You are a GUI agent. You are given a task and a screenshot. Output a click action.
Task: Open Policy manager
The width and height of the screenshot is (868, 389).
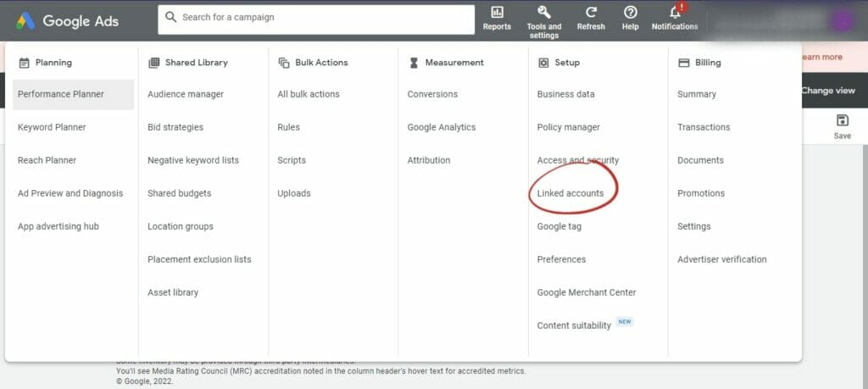pos(569,127)
